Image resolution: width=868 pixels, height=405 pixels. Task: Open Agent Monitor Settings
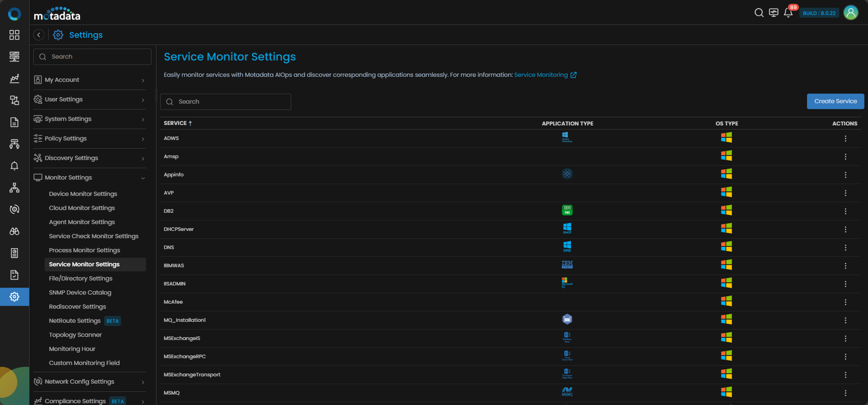[82, 222]
